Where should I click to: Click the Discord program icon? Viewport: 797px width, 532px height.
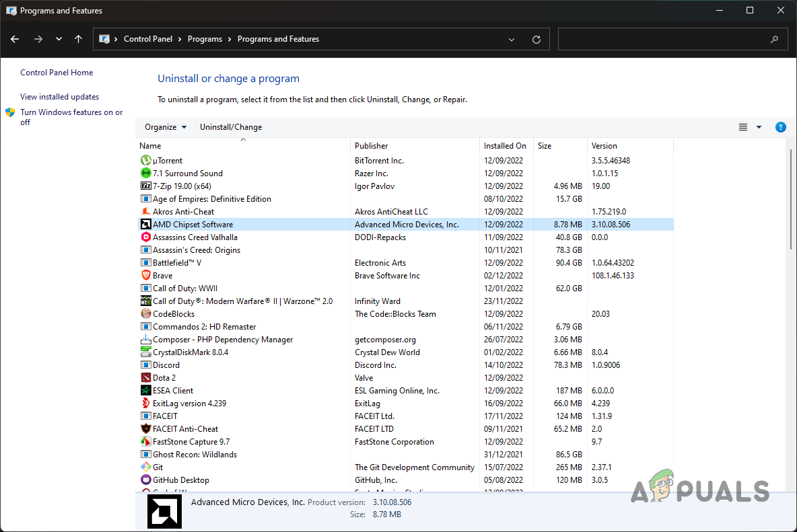point(145,365)
